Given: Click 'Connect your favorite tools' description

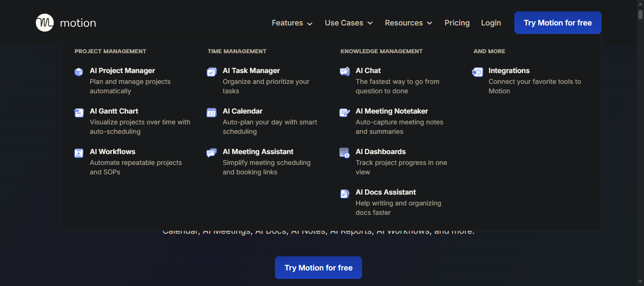Looking at the screenshot, I should point(535,86).
